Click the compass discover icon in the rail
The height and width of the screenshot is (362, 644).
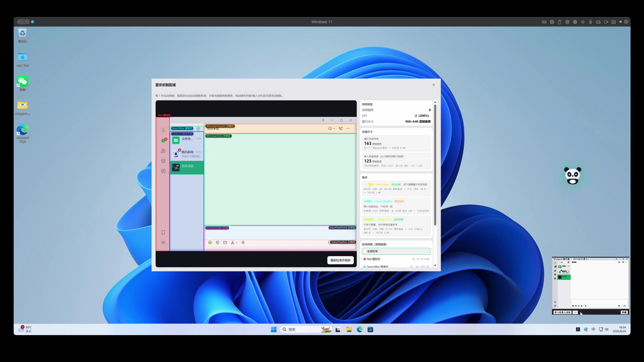pos(163,171)
